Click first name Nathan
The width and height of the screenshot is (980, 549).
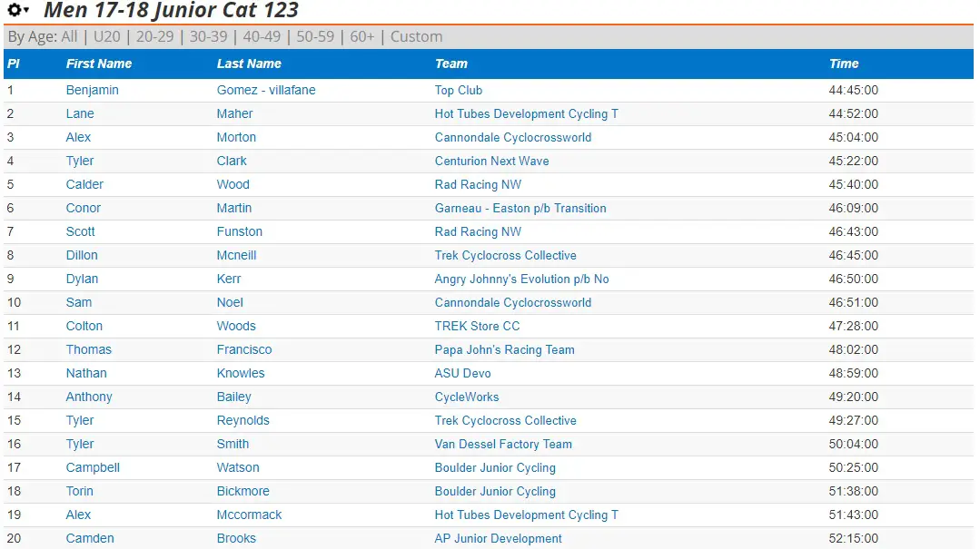[86, 374]
